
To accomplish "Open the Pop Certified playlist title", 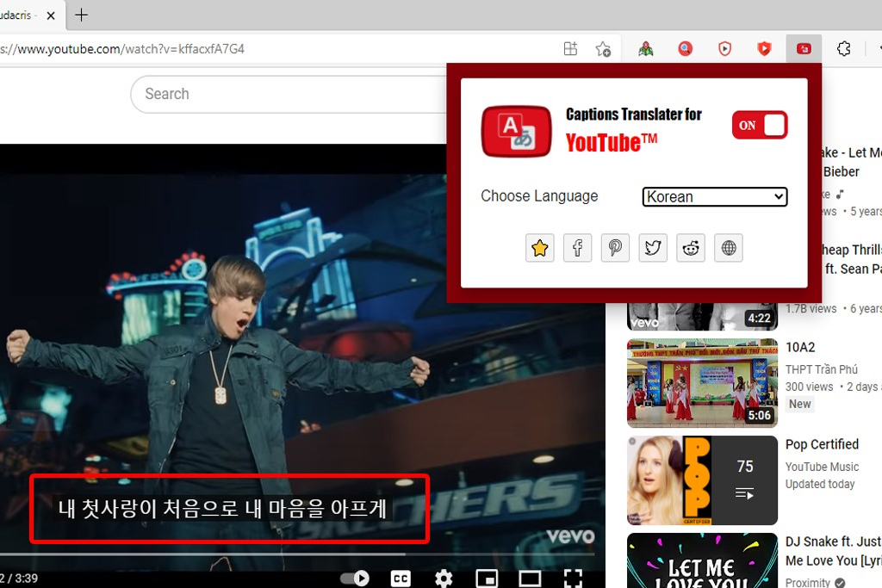I will click(x=822, y=444).
